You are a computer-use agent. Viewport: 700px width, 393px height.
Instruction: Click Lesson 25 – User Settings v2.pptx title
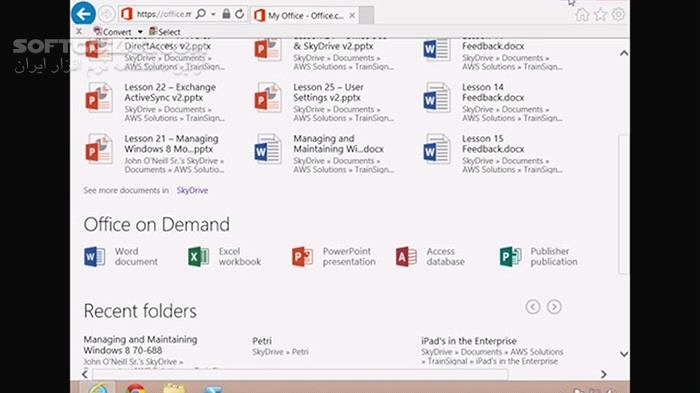(329, 92)
